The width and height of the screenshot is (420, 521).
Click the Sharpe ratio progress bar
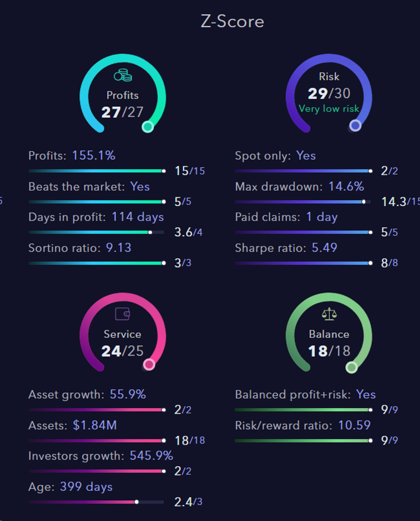click(x=302, y=263)
